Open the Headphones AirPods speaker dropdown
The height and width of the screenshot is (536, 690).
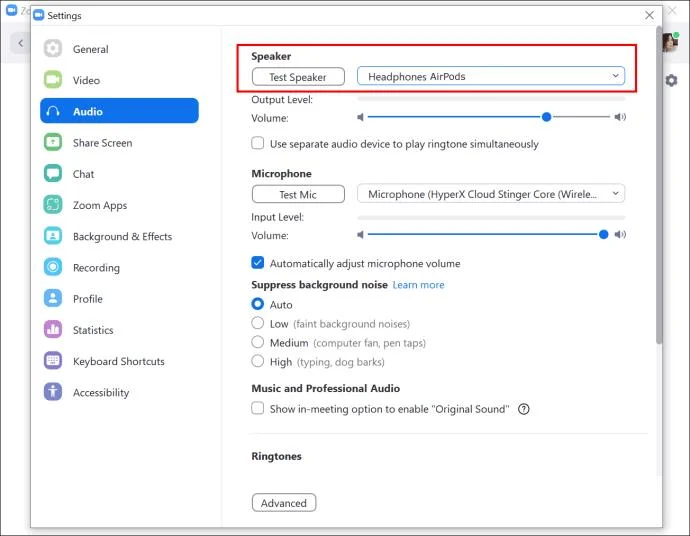(491, 76)
